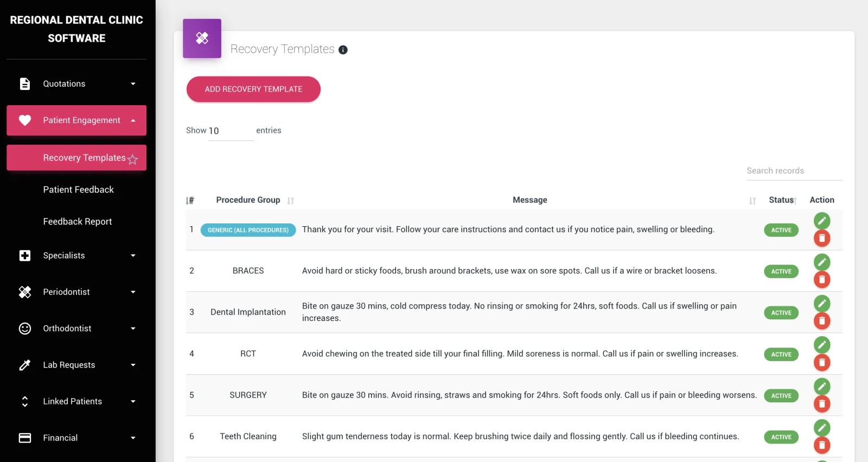
Task: Expand the Periodontist menu
Action: [x=76, y=292]
